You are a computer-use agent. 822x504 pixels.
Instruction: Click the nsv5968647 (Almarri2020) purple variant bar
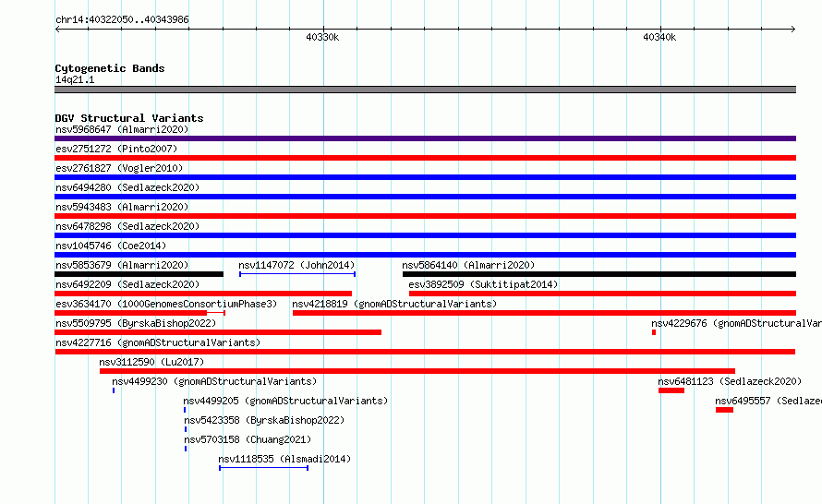[x=425, y=138]
